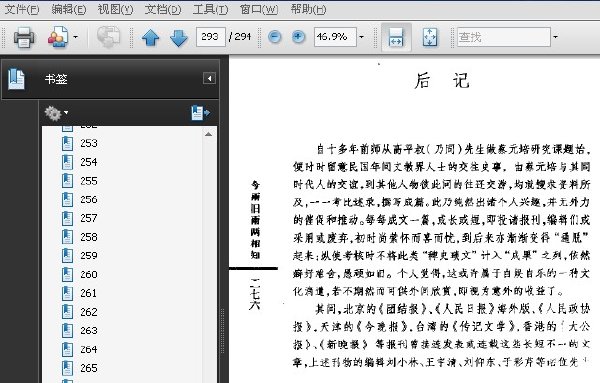The height and width of the screenshot is (383, 600).
Task: Click the 书签 panel title text
Action: pyautogui.click(x=56, y=79)
